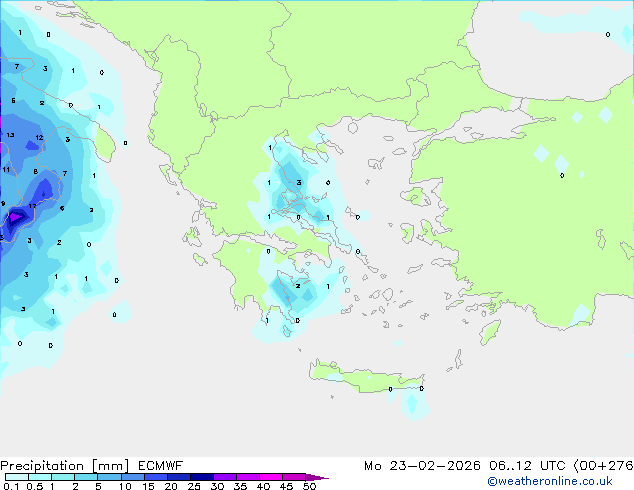Click the '06..12 UTC' time range text
This screenshot has height=490, width=634.
point(528,465)
